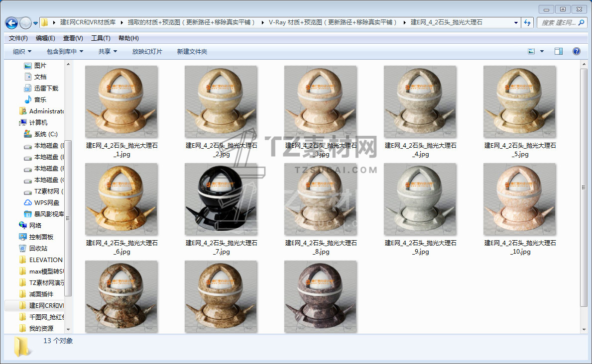Viewport: 592px width, 364px height.
Task: Toggle the preview pane icon
Action: click(559, 51)
